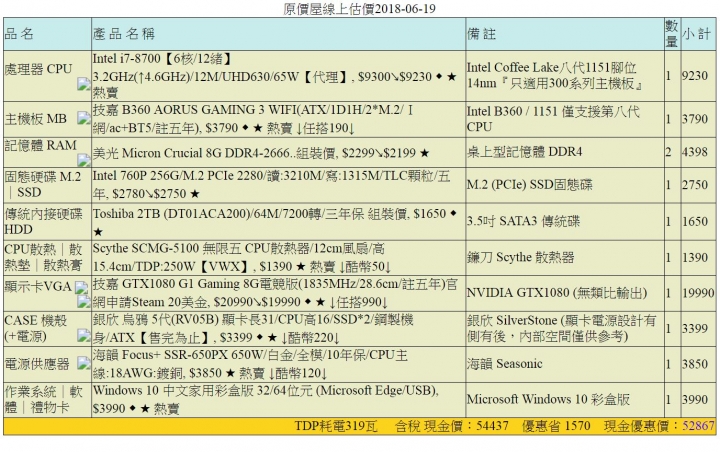Screen dimensions: 720x452
Task: Select the title 原價屋線上估價2018-06-19
Action: (360, 9)
